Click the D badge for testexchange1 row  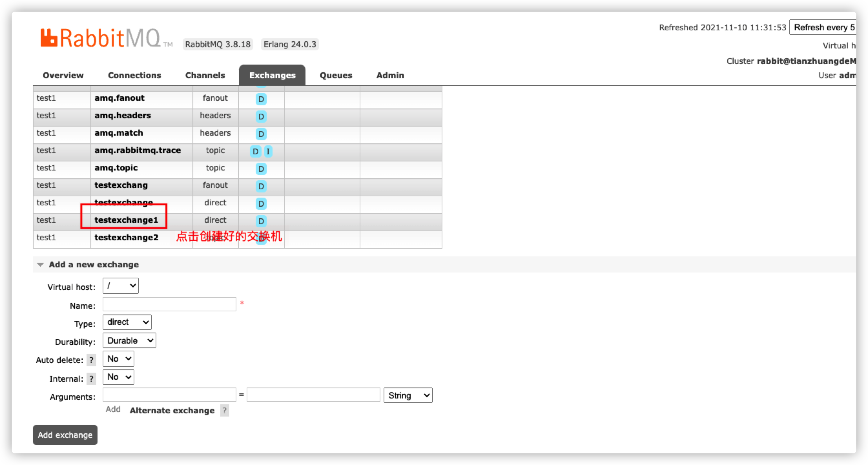tap(261, 221)
